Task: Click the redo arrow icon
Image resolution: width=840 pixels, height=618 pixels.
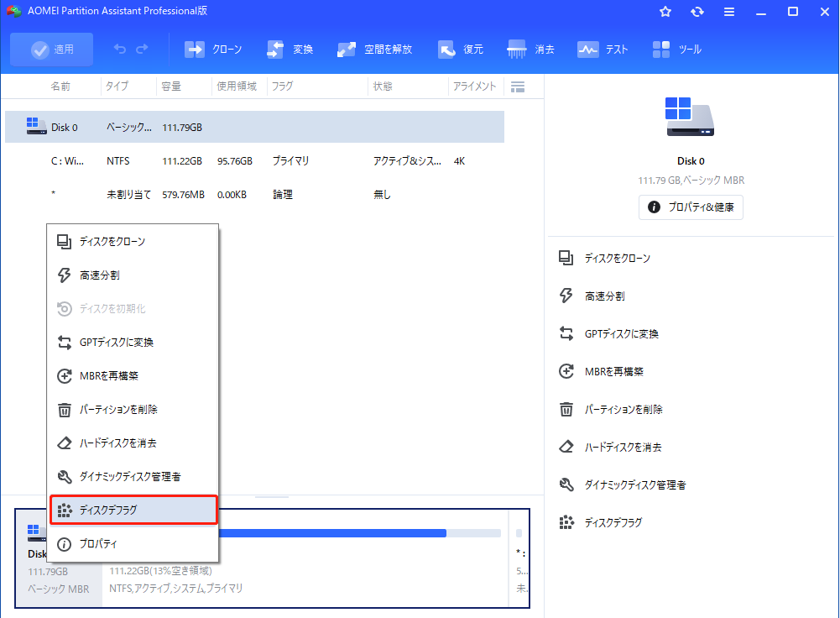Action: pos(142,50)
